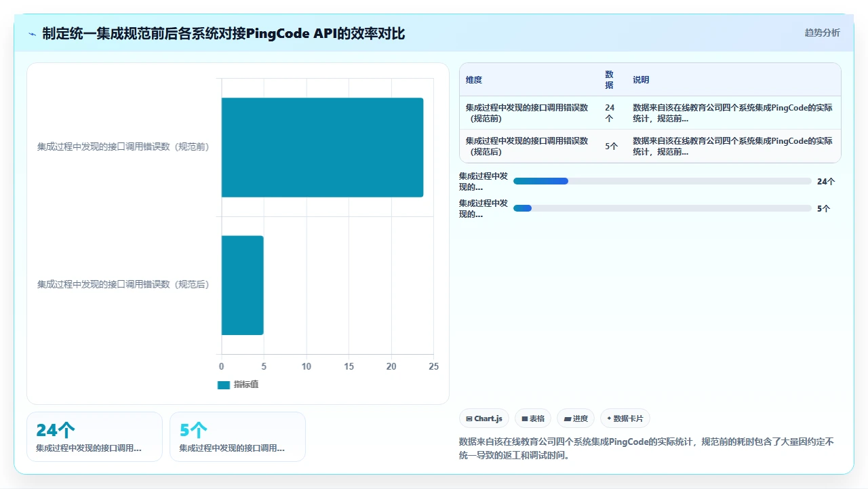Screen dimensions: 868x489
Task: Open the 24个 data card
Action: point(94,437)
